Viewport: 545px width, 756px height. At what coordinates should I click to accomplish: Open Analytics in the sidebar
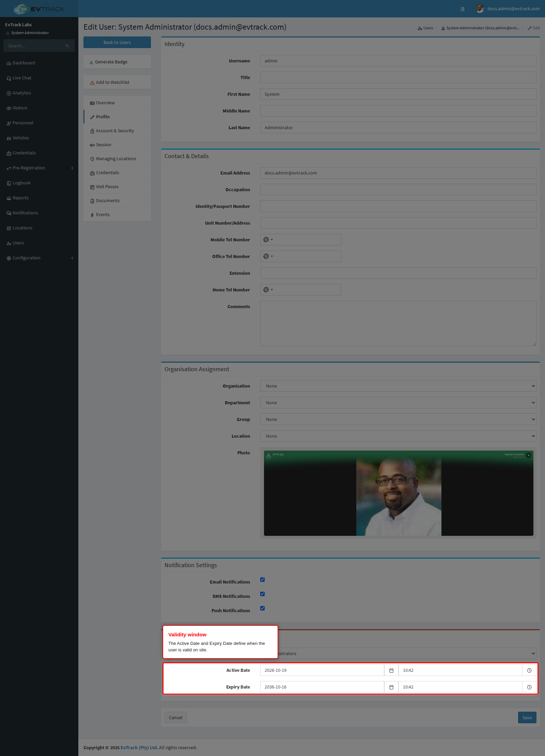coord(39,93)
